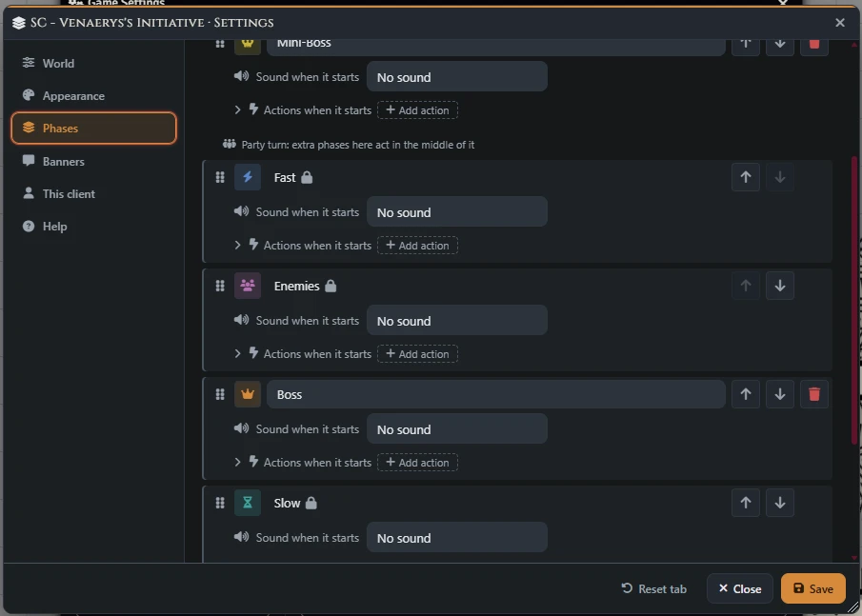Image resolution: width=862 pixels, height=616 pixels.
Task: Click the lock icon beside Fast
Action: [307, 177]
